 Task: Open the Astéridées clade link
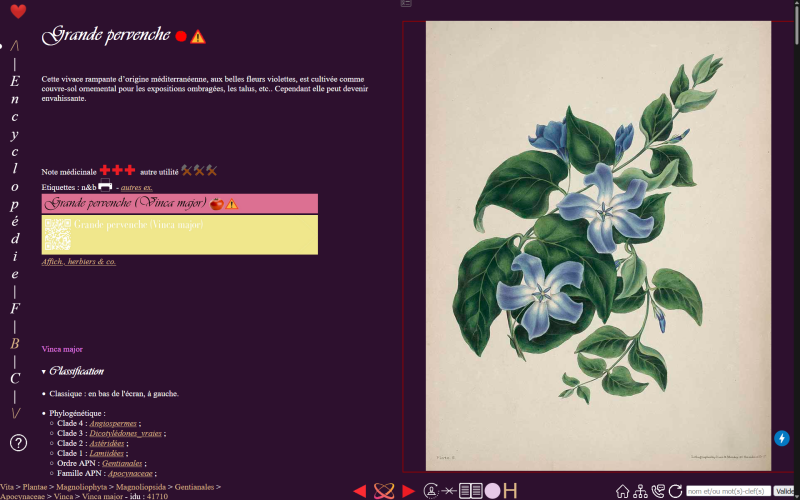107,443
